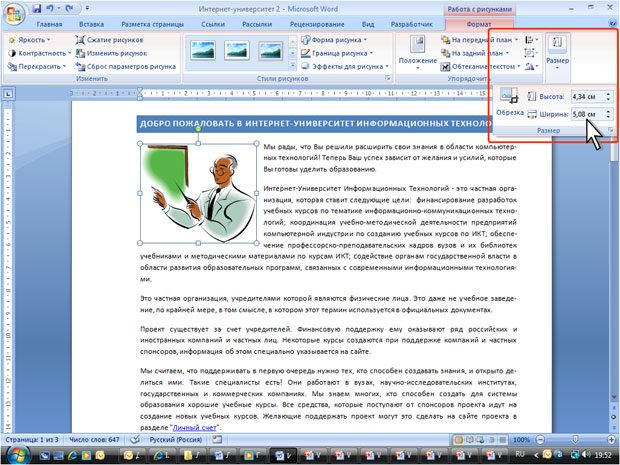Image resolution: width=620 pixels, height=465 pixels.
Task: Switch to Outline view button
Action: [x=491, y=439]
